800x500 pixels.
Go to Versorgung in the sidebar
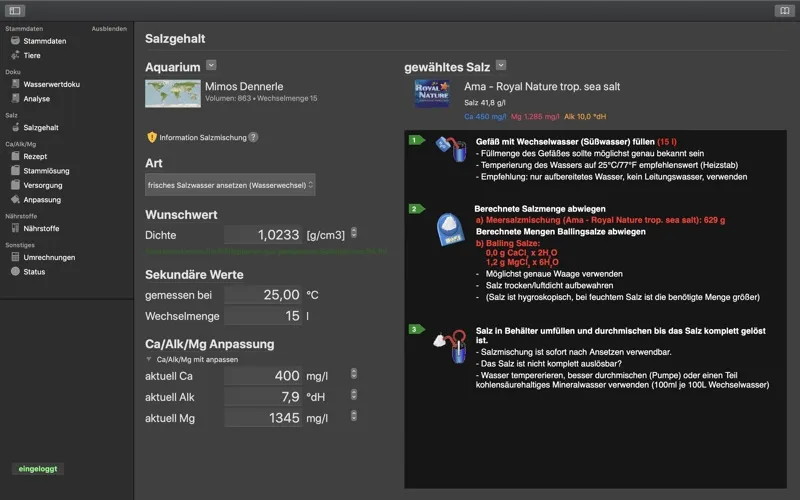pyautogui.click(x=43, y=185)
